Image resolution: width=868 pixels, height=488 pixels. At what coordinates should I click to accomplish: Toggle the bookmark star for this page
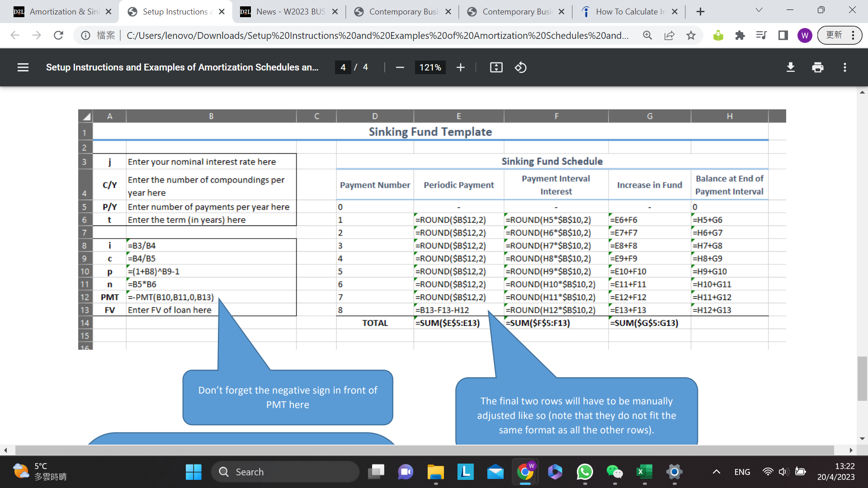click(691, 35)
